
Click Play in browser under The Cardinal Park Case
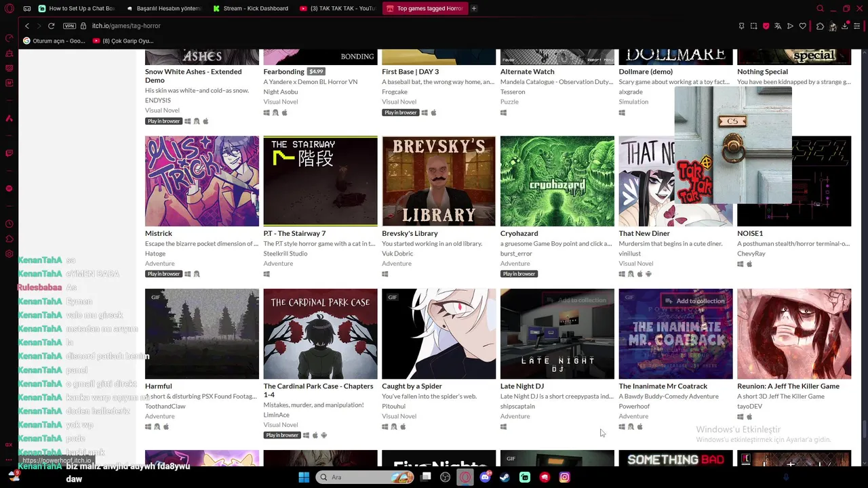point(281,435)
